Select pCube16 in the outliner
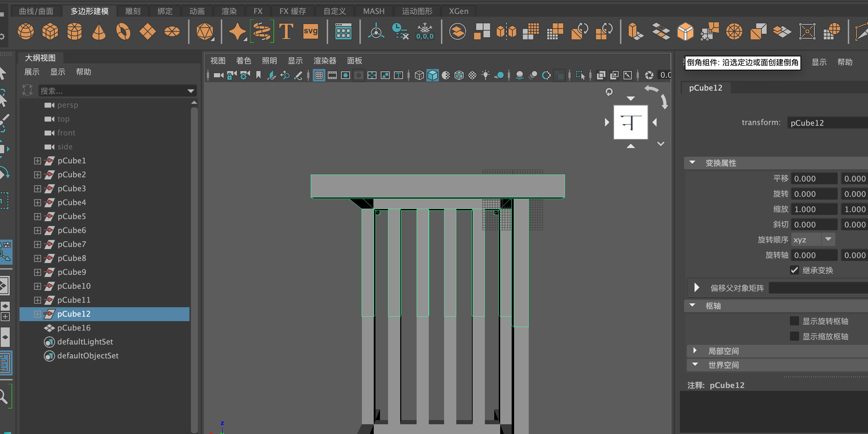The height and width of the screenshot is (434, 868). tap(74, 328)
